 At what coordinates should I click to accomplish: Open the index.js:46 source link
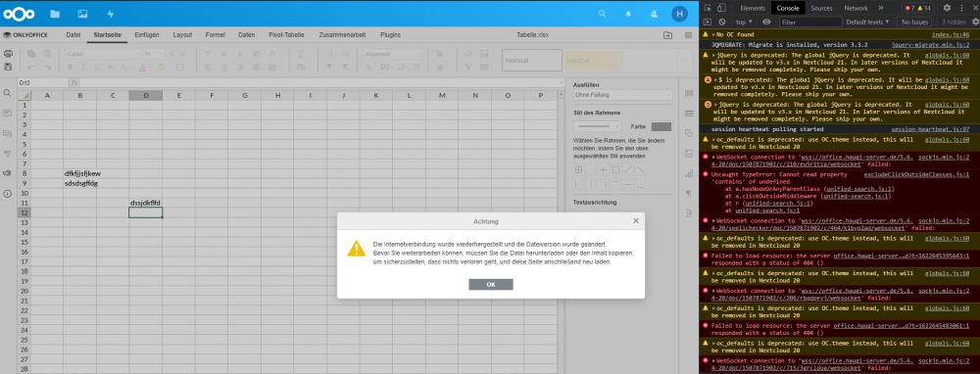(x=951, y=35)
